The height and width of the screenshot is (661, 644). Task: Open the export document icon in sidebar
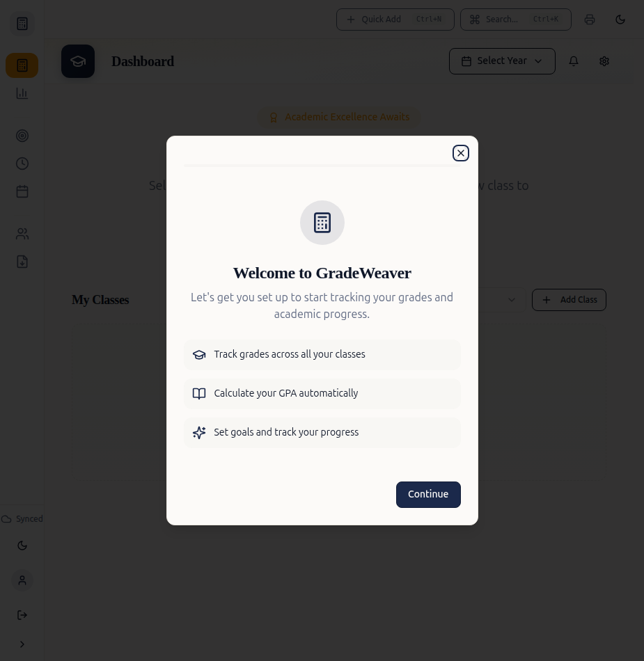click(22, 262)
